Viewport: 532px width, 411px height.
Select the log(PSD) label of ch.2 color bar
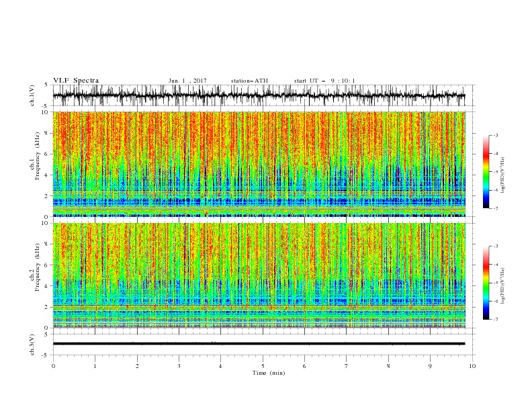503,286
